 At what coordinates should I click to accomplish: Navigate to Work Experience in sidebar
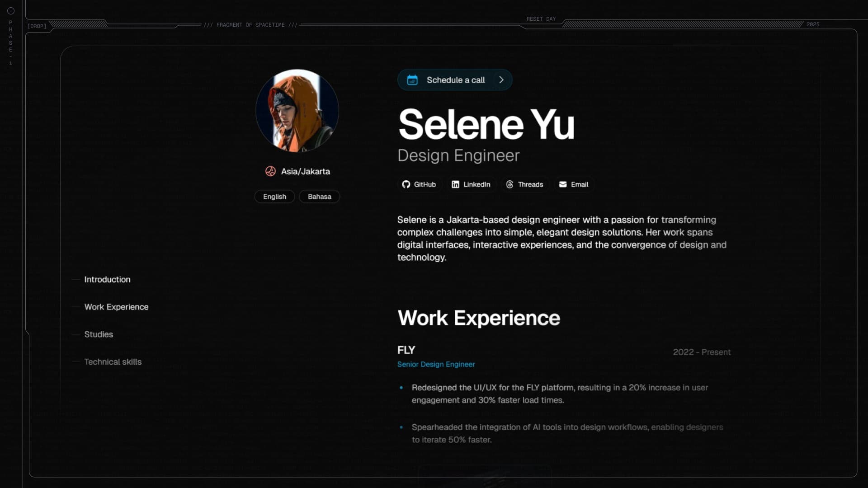(x=116, y=307)
